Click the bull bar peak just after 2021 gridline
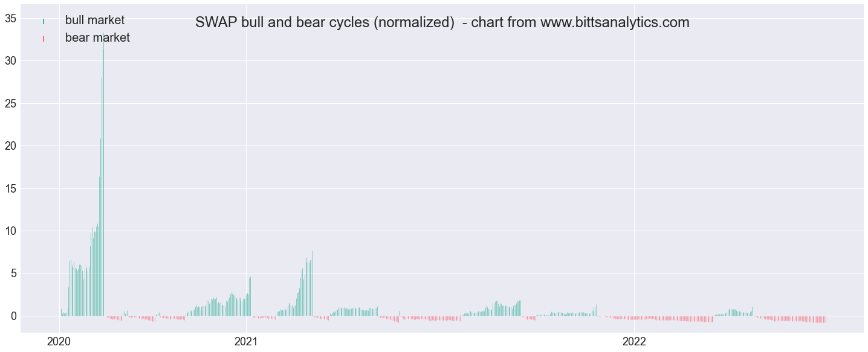 pyautogui.click(x=250, y=279)
